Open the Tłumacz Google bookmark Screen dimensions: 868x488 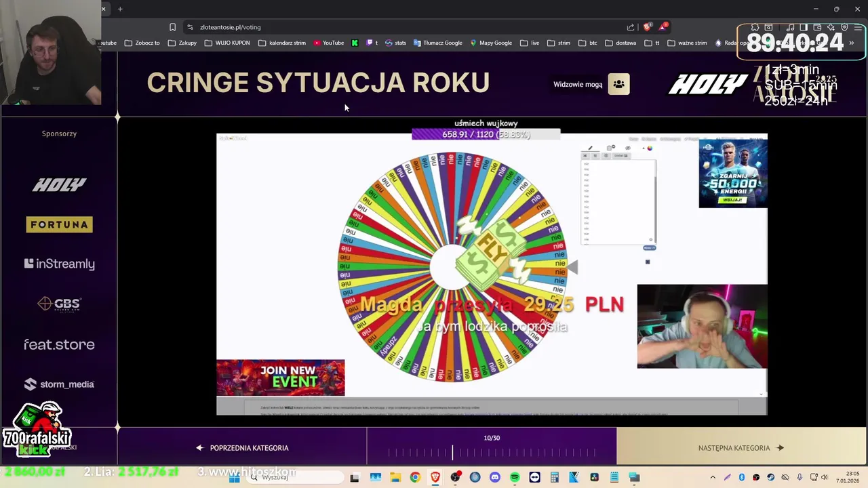coord(437,43)
